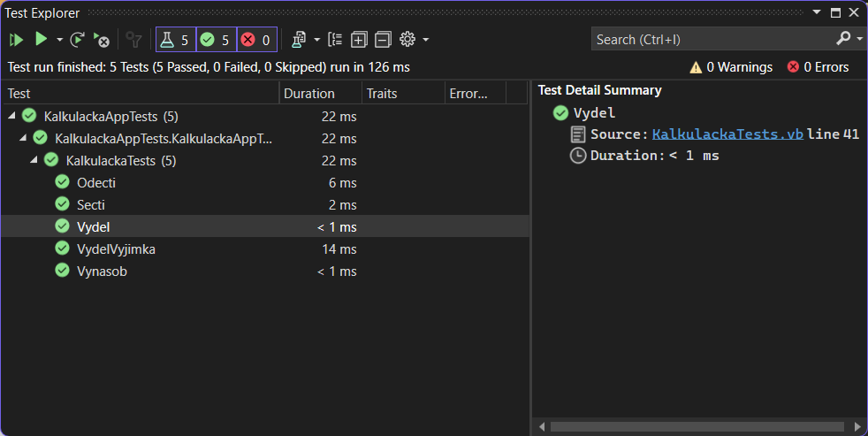868x436 pixels.
Task: Select the Secti test
Action: tap(264, 205)
